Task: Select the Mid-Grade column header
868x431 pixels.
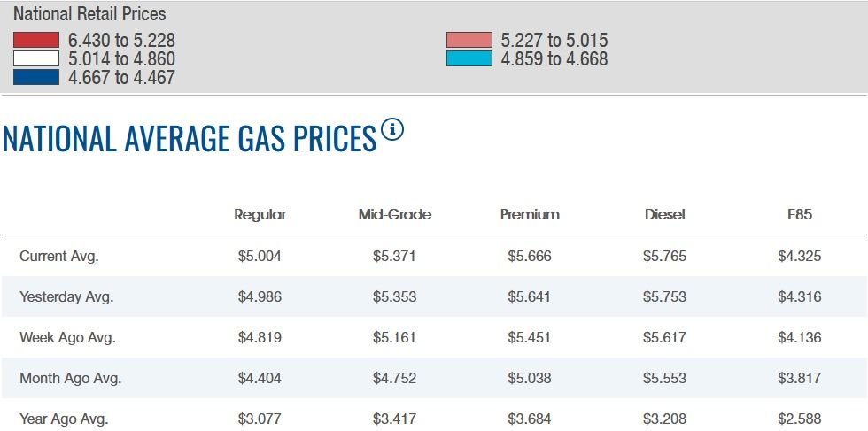Action: pos(394,214)
